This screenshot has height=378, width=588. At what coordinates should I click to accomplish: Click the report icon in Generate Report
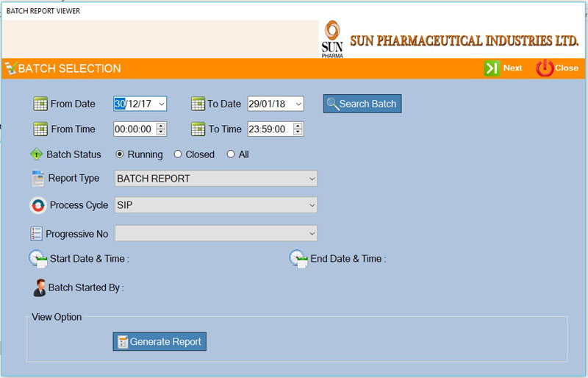point(123,341)
